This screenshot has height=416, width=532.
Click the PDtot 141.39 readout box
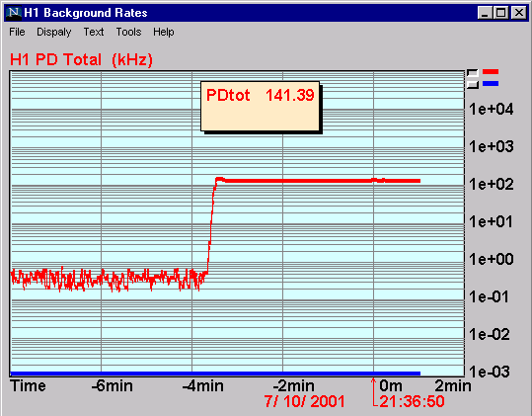[261, 106]
